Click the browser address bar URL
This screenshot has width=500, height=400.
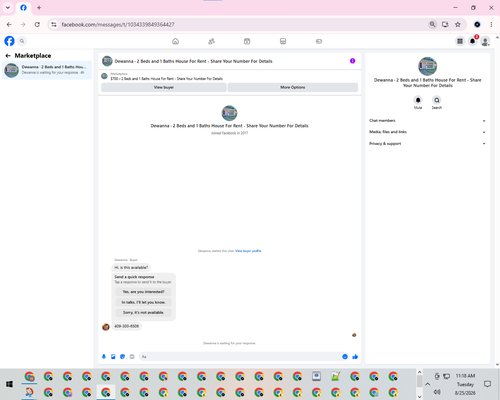pyautogui.click(x=118, y=24)
